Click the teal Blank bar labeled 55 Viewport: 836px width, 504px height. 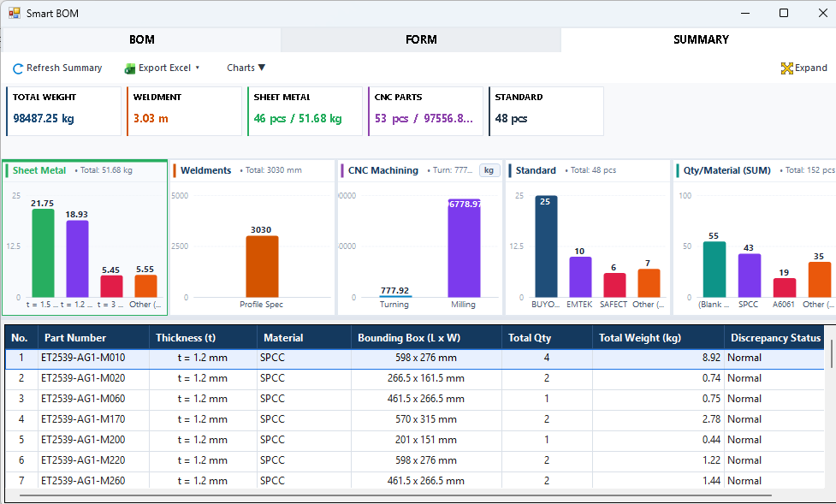point(714,270)
